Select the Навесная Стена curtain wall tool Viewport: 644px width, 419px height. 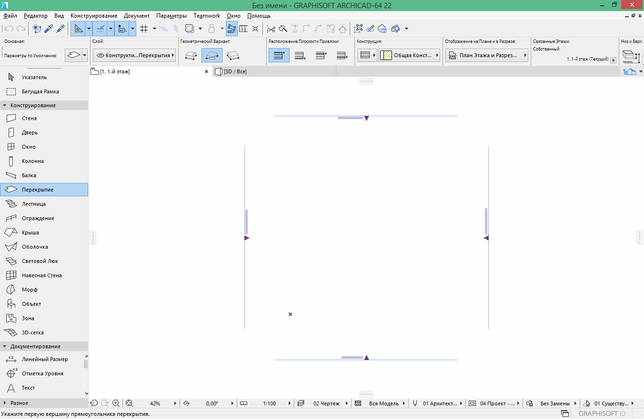coord(44,275)
